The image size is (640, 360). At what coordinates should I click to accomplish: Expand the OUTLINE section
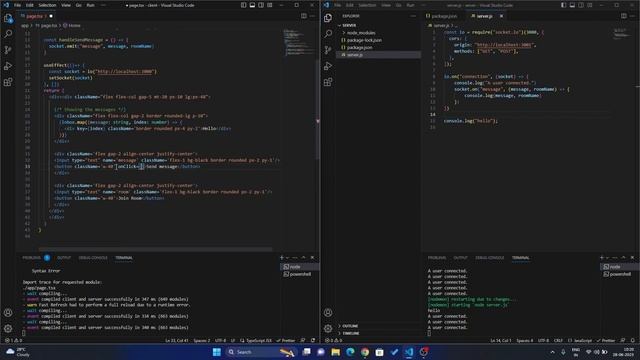[350, 326]
